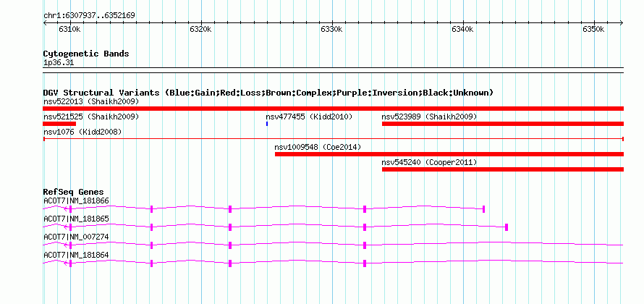
Task: Click the ACOT7|NM_181866 transcript label
Action: (76, 200)
